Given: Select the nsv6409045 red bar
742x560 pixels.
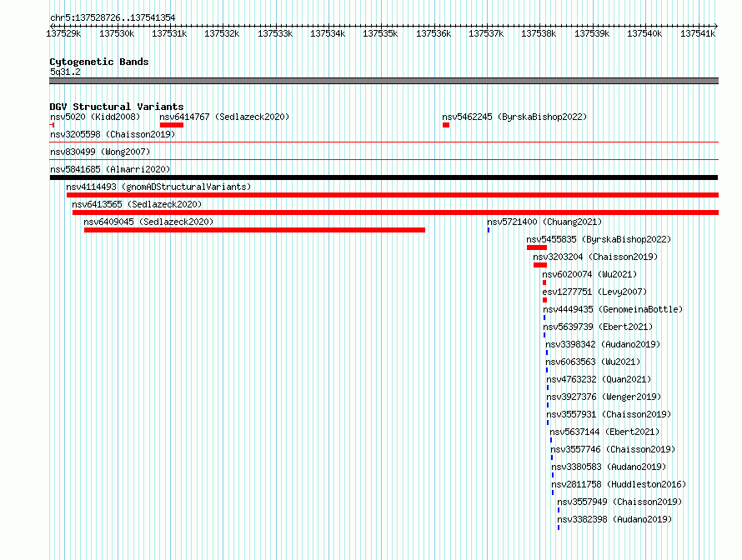Looking at the screenshot, I should pyautogui.click(x=254, y=230).
